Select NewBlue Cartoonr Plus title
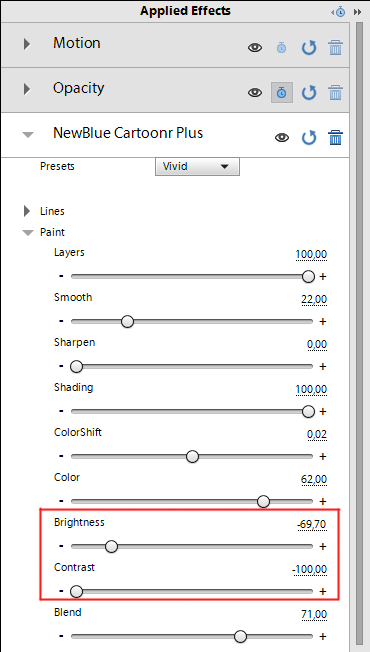The image size is (370, 652). 128,133
